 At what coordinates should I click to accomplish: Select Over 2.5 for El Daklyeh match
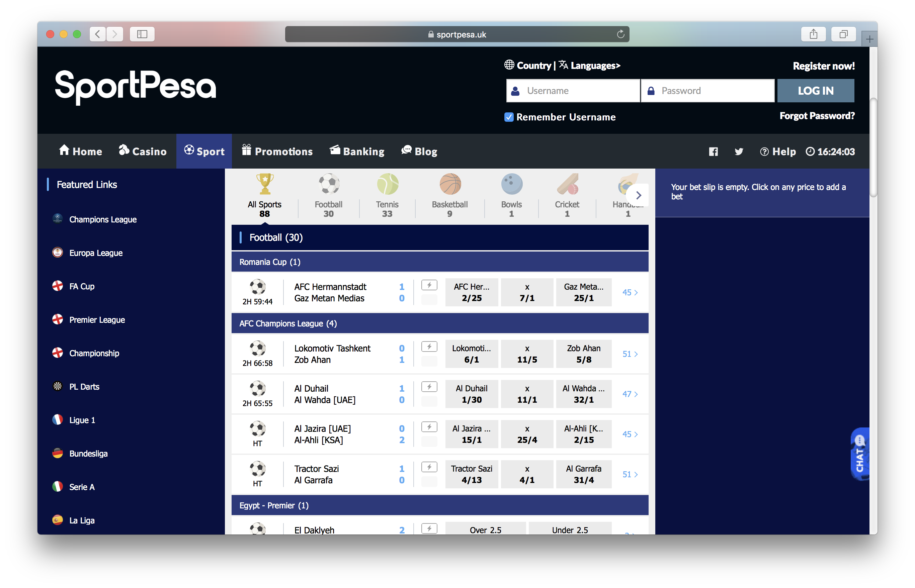[x=485, y=528]
